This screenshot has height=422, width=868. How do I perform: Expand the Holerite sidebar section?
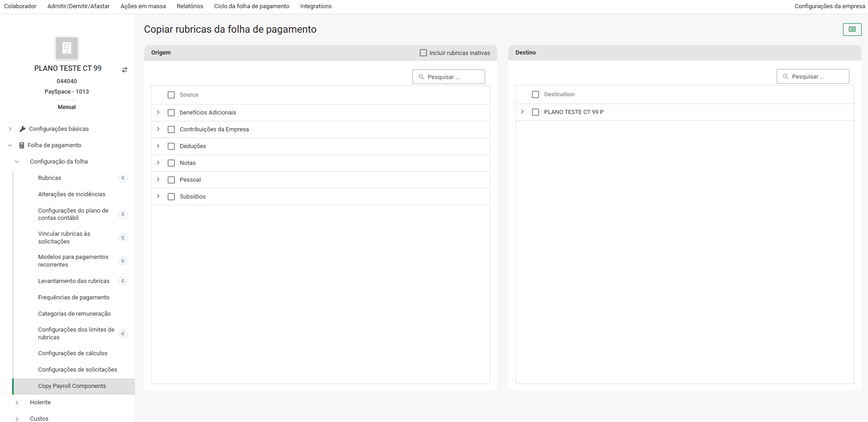17,402
